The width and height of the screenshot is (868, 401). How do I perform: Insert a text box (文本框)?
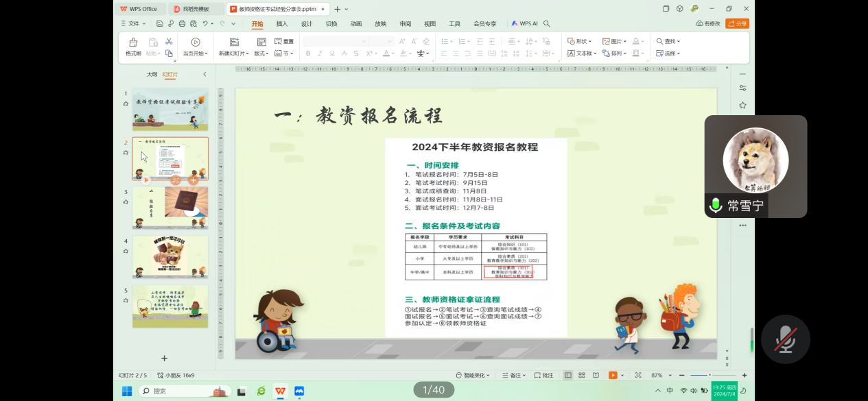point(580,53)
